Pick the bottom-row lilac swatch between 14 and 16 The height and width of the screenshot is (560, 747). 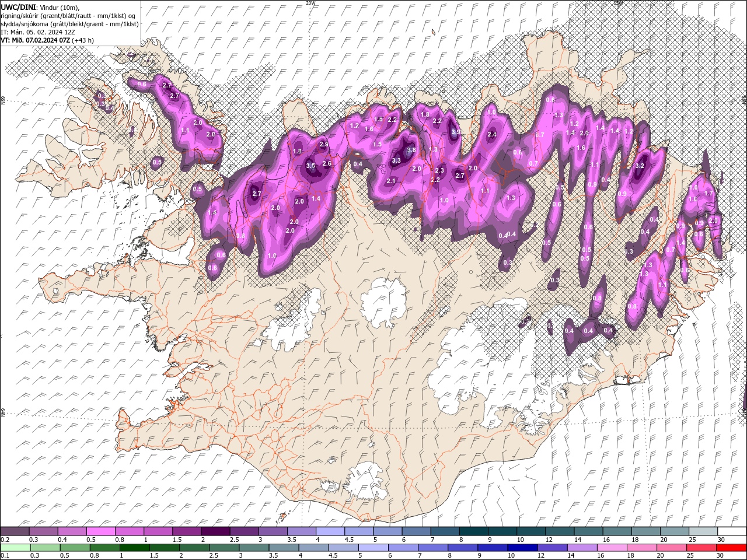coord(581,547)
